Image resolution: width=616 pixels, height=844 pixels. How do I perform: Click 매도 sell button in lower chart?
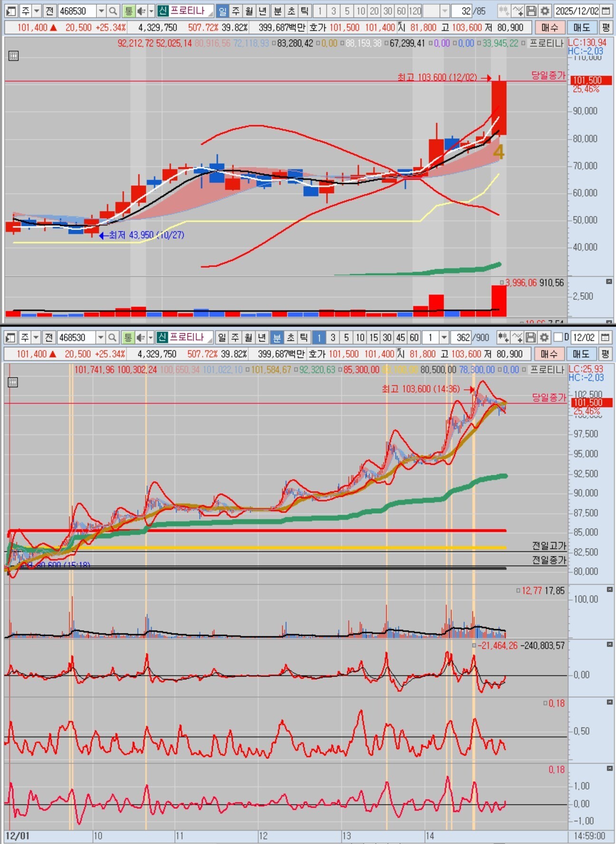[581, 354]
